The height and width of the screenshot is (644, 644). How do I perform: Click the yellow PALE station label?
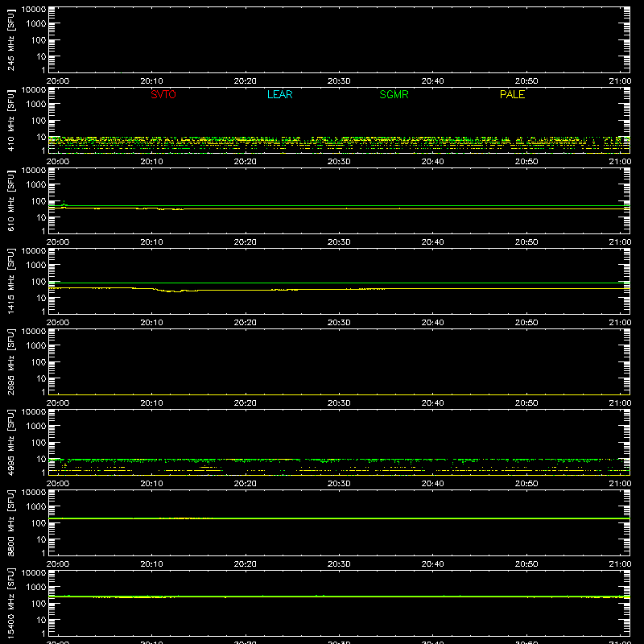point(512,94)
